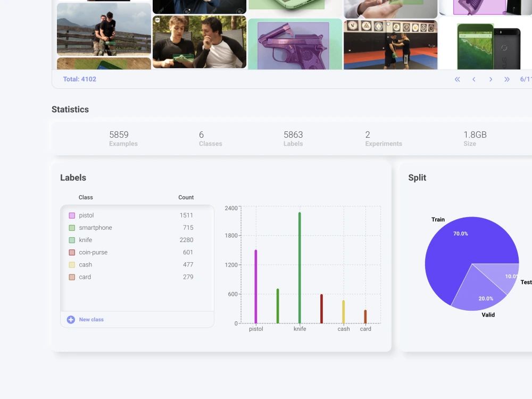Click the pistol color swatch
Viewport: 532px width, 399px height.
click(x=72, y=215)
